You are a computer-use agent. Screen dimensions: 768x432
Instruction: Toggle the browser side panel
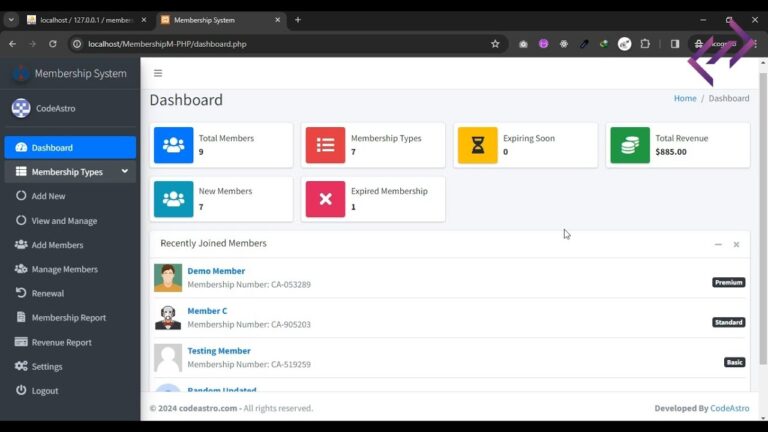[675, 44]
